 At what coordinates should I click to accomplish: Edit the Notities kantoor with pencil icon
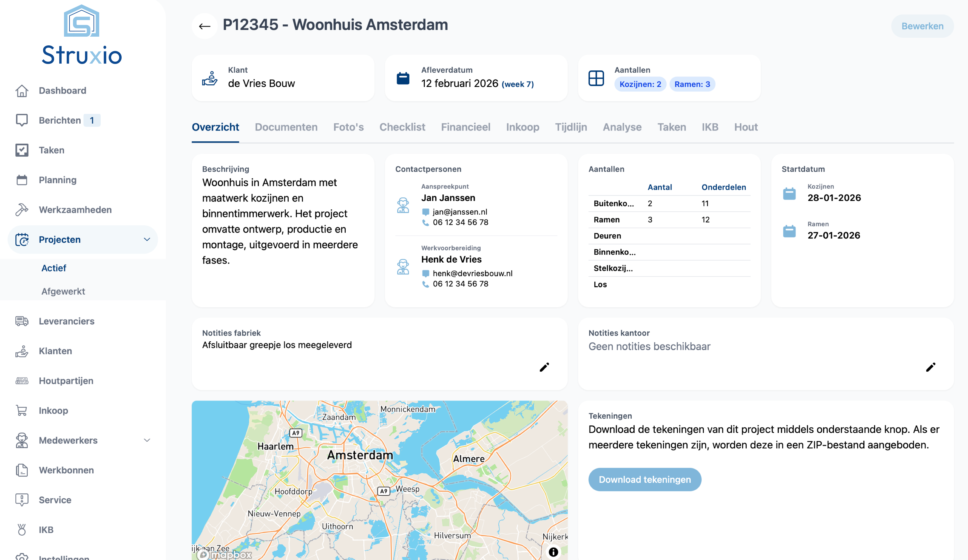[x=930, y=367]
